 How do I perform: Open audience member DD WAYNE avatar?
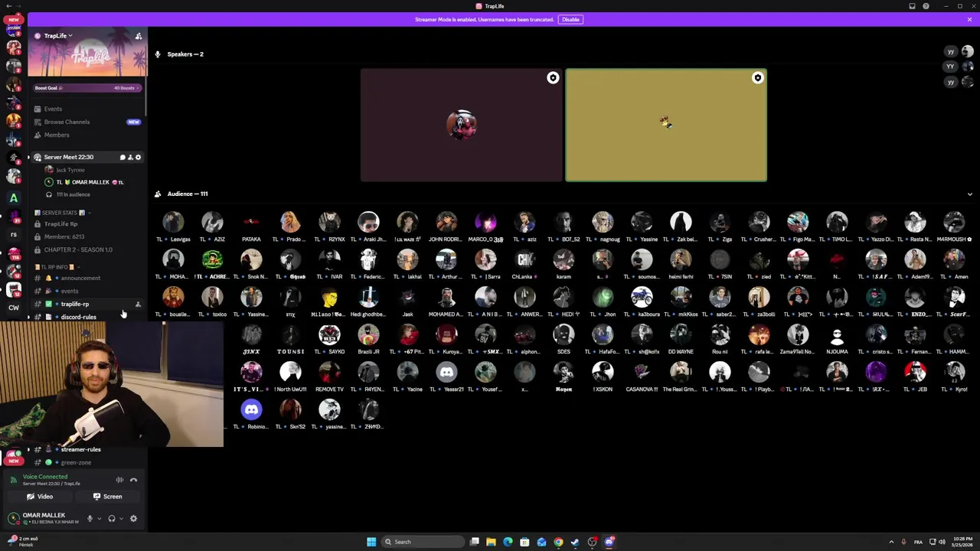[x=681, y=334]
